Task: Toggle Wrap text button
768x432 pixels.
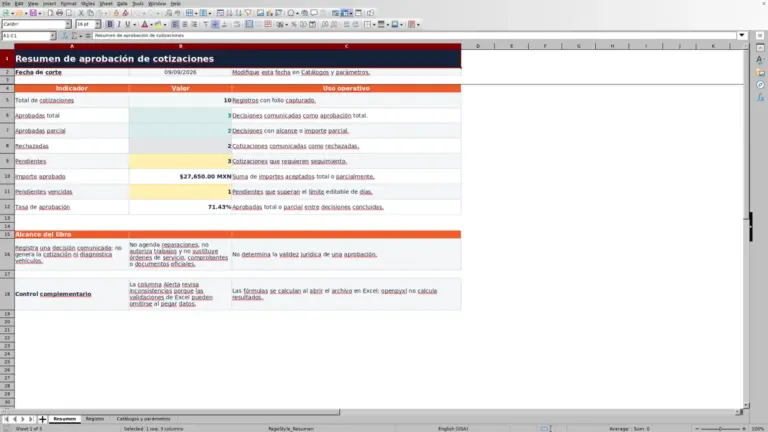Action: [237, 24]
